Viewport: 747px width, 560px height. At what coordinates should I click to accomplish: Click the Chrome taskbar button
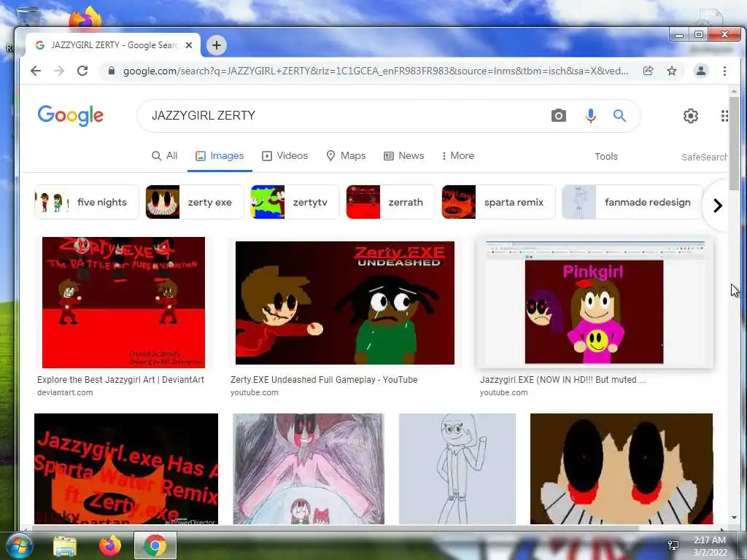[x=155, y=545]
